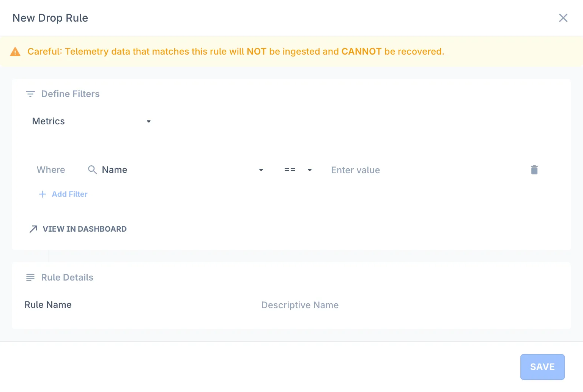Click the list icon beside Rule Details

(30, 278)
